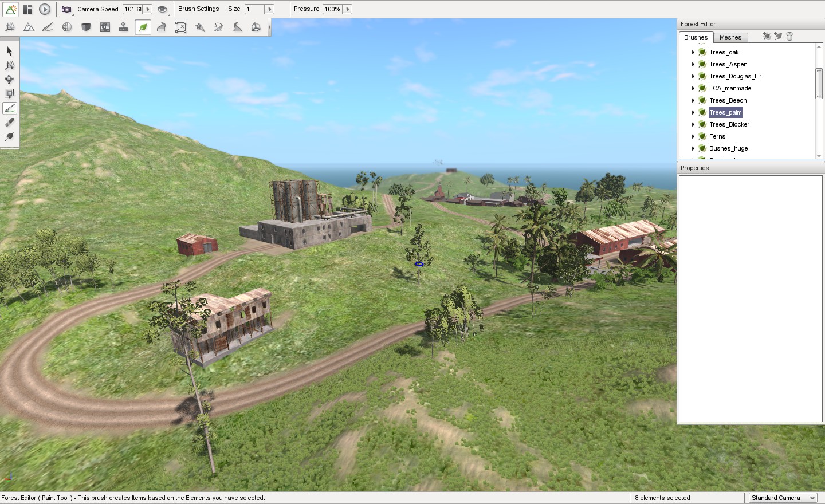
Task: Choose the Rotate Item tool
Action: (x=9, y=80)
